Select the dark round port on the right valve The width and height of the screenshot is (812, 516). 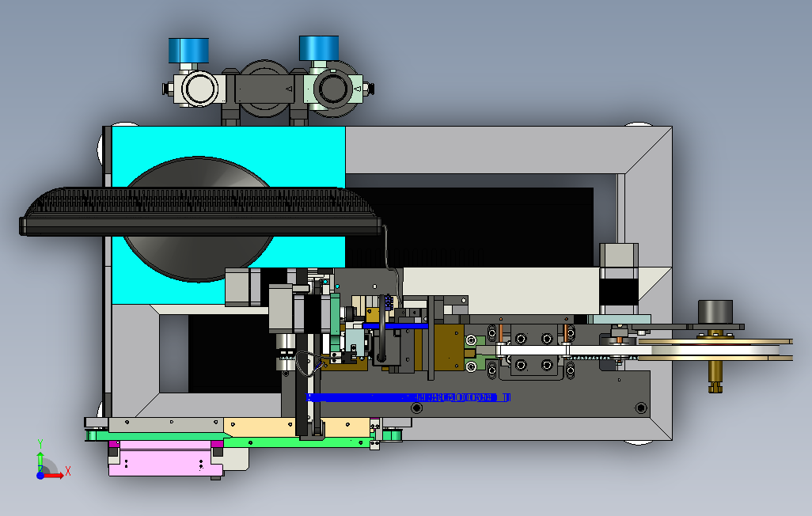coord(332,88)
